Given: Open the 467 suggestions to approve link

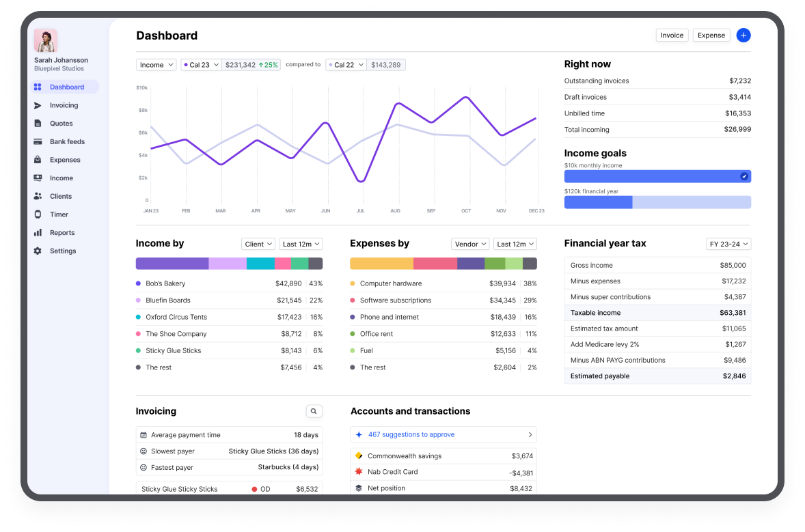Looking at the screenshot, I should click(x=444, y=434).
